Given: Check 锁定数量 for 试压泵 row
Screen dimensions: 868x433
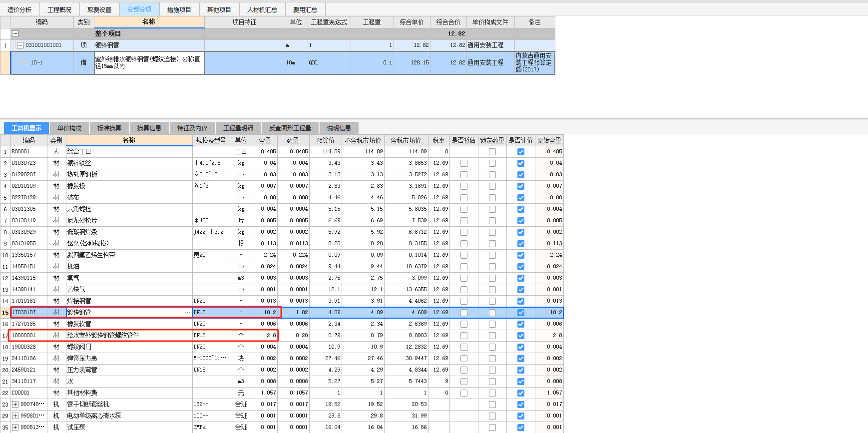Looking at the screenshot, I should 492,428.
